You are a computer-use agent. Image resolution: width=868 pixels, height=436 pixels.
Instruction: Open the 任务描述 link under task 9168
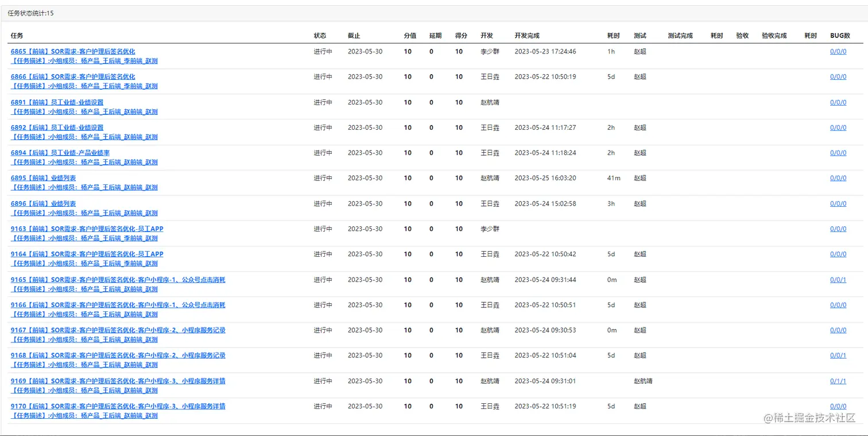click(x=84, y=365)
